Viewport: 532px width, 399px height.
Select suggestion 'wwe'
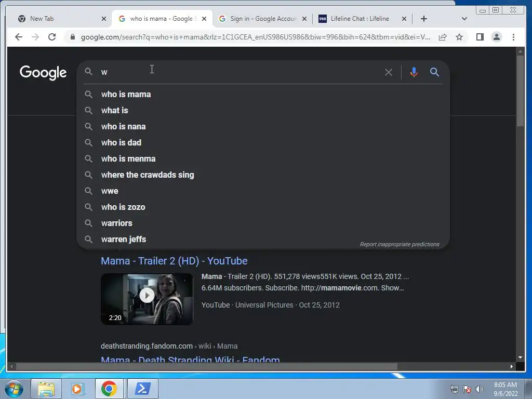tap(263, 191)
